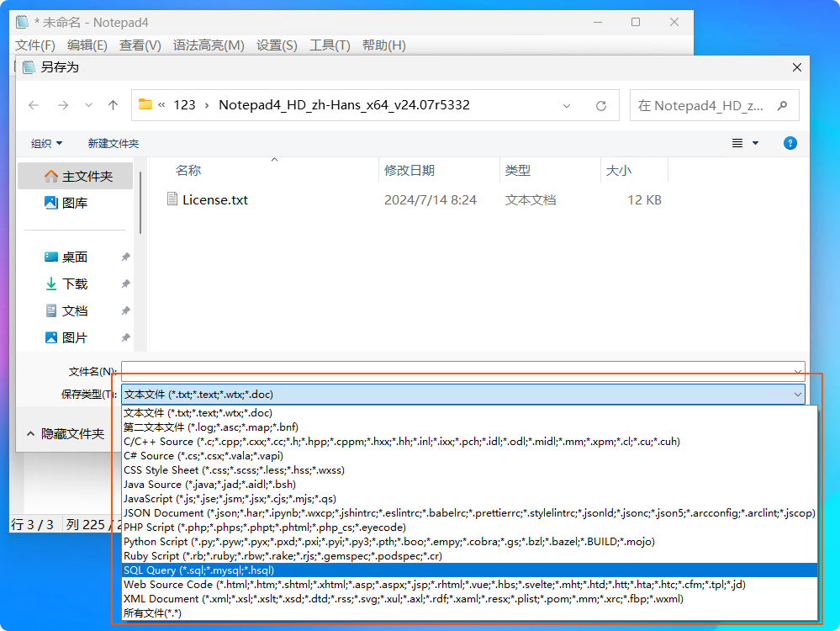Collapse the 保存类型 combo box arrow
Viewport: 840px width, 631px height.
point(798,395)
